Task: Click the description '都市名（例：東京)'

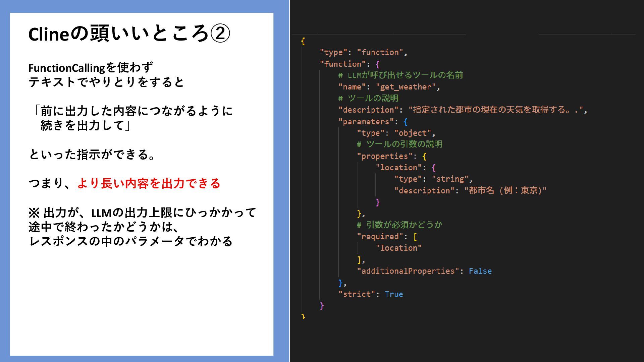Action: click(505, 190)
